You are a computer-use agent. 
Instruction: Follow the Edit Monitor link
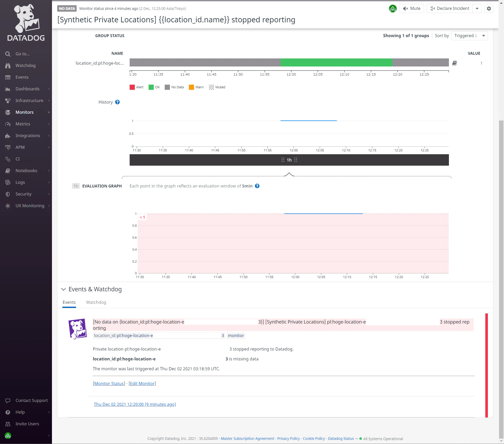point(142,384)
